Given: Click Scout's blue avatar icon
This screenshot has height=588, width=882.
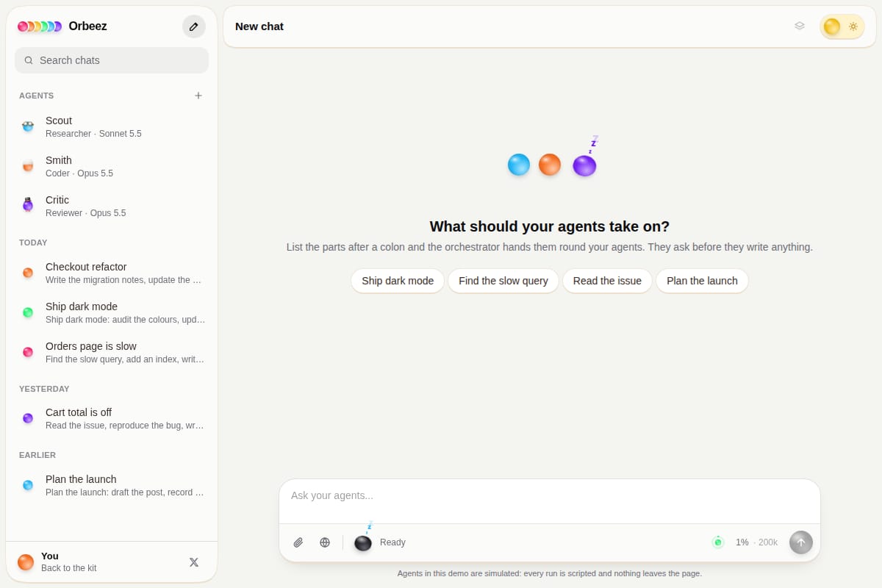Looking at the screenshot, I should (x=28, y=126).
